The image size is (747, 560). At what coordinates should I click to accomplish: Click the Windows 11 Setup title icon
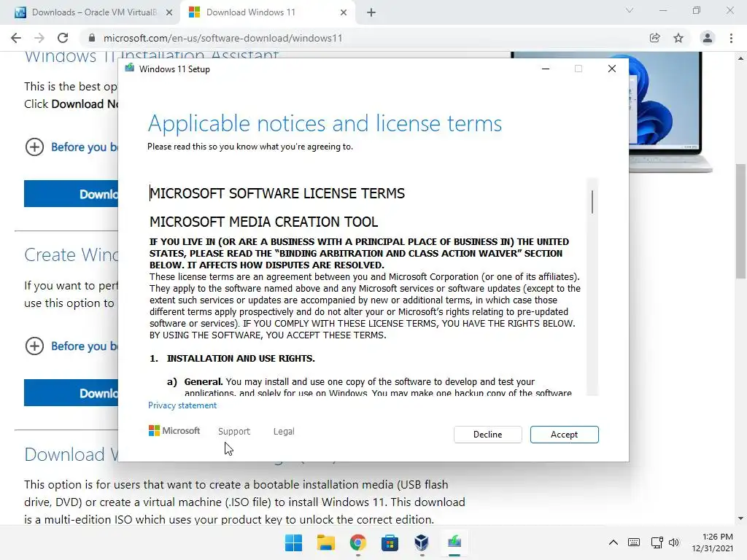click(130, 69)
